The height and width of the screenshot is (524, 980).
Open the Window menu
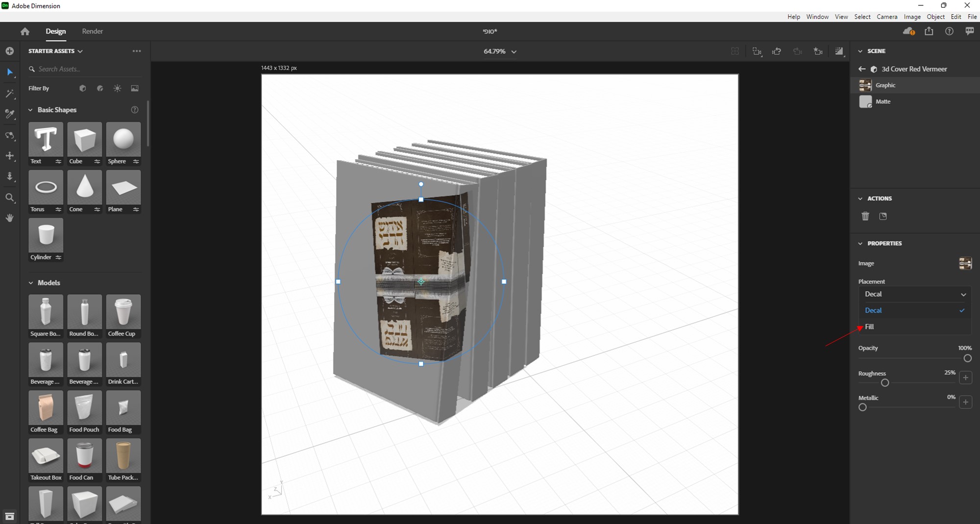[x=818, y=17]
